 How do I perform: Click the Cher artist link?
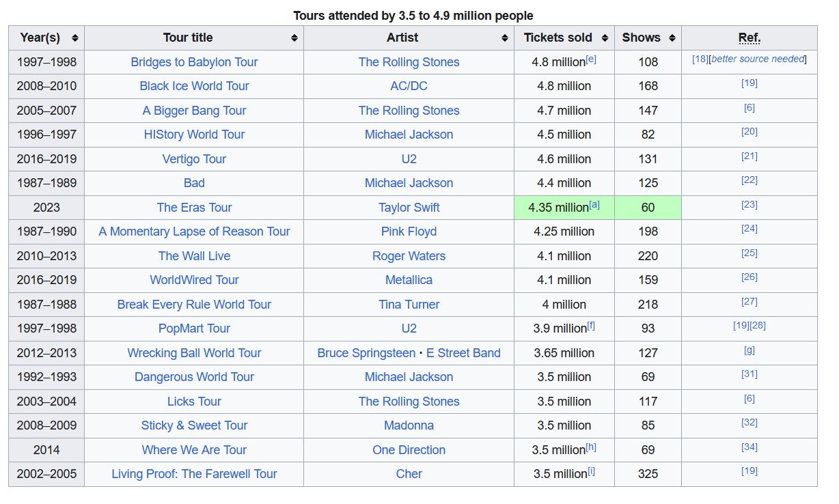pos(409,474)
